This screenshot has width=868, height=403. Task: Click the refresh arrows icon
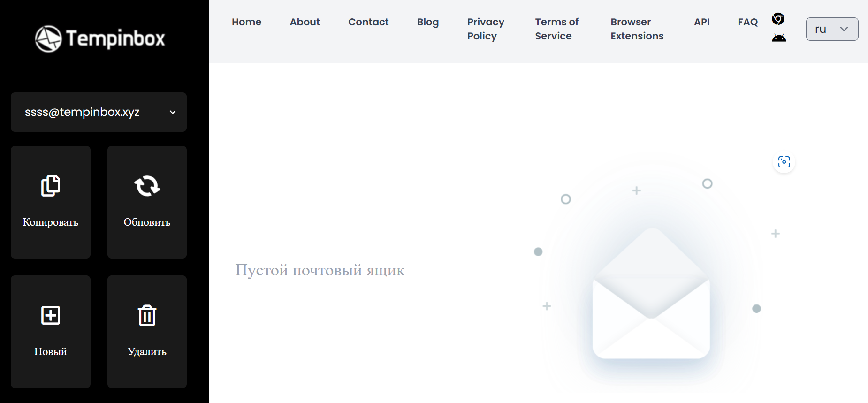point(147,186)
